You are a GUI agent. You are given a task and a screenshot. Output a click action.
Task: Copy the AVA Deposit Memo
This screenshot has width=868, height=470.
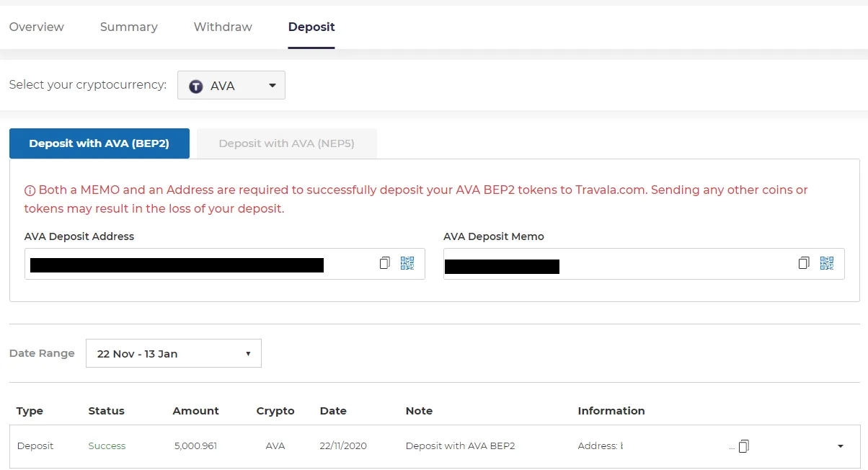coord(804,263)
